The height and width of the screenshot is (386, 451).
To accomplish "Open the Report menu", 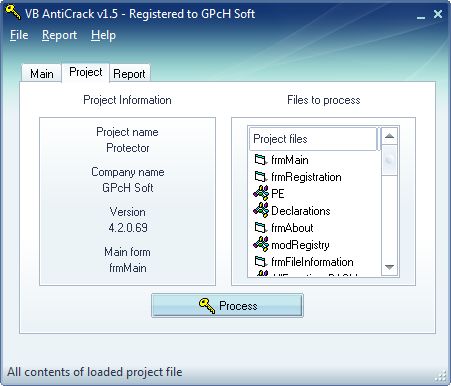I will [x=59, y=35].
